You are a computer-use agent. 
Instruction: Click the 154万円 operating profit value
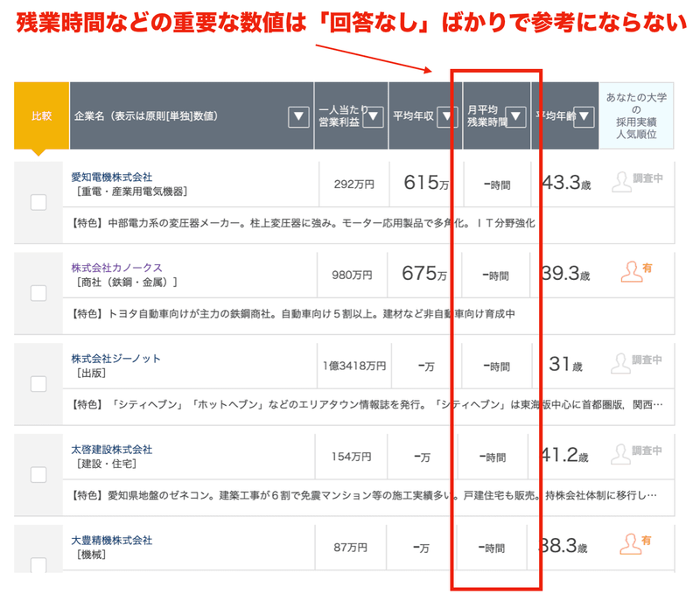click(352, 457)
